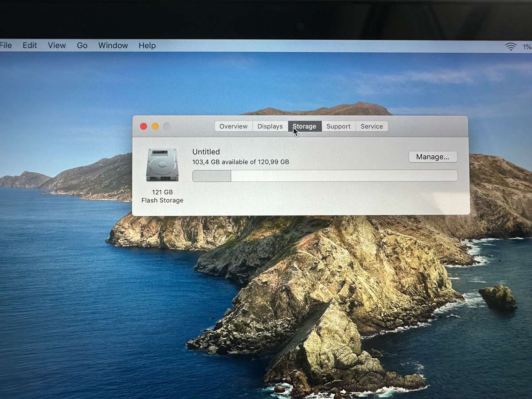Open the Help menu
This screenshot has height=399, width=532.
(147, 45)
